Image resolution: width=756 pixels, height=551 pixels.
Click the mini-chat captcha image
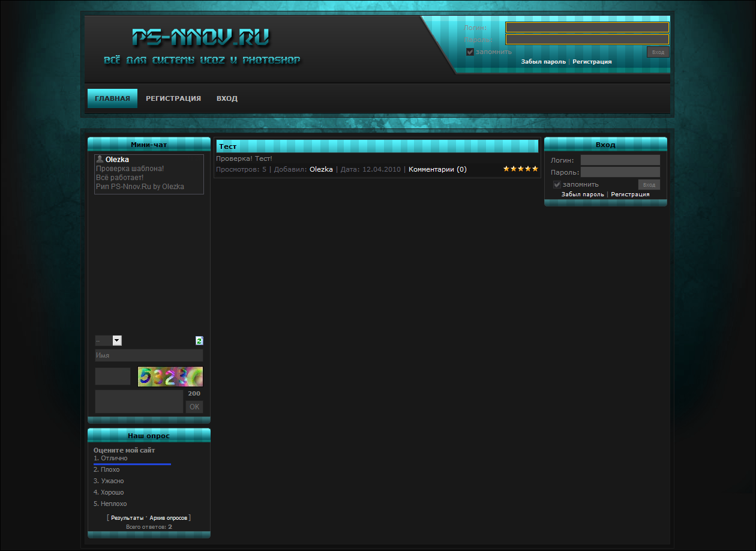click(x=170, y=376)
